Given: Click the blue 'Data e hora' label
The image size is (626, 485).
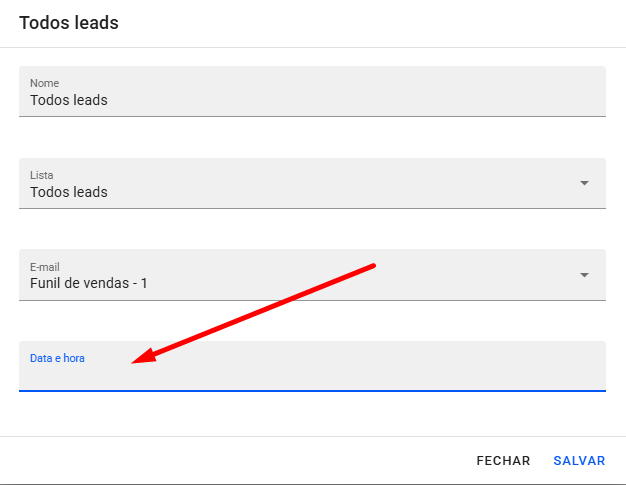Looking at the screenshot, I should tap(57, 358).
